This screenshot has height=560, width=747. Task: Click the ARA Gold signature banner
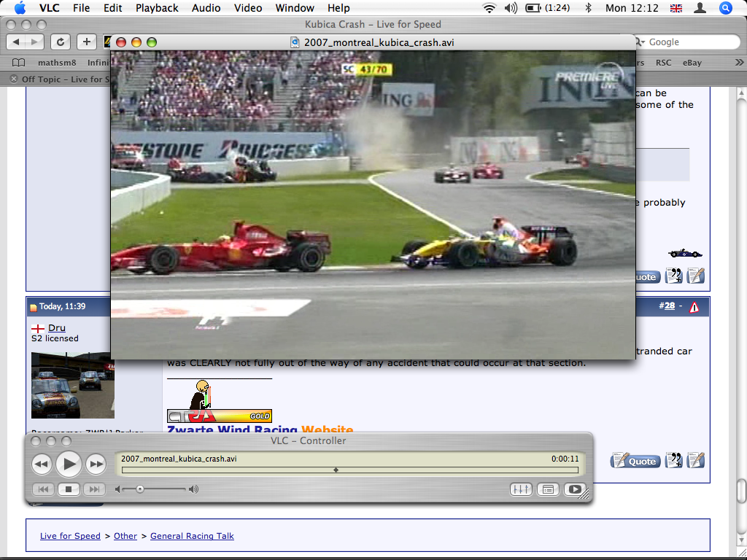click(219, 416)
